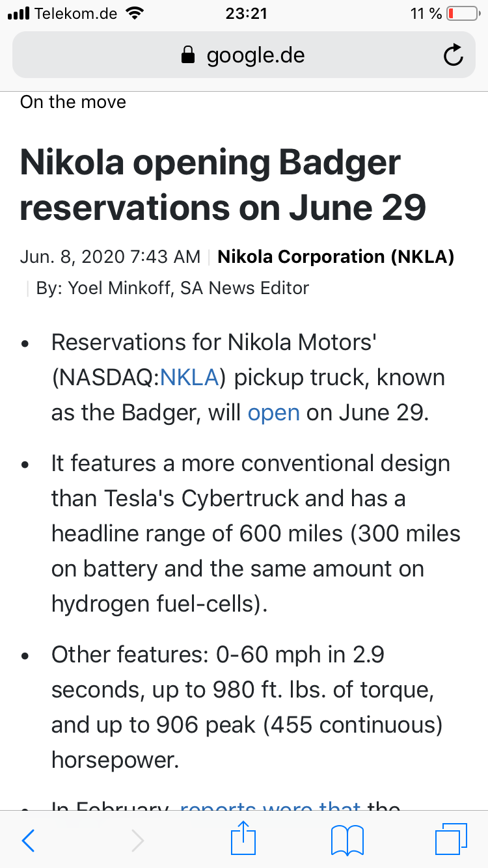Open the NASDAQ:NKLA ticker link
Screen dimensions: 488x868
tap(189, 377)
